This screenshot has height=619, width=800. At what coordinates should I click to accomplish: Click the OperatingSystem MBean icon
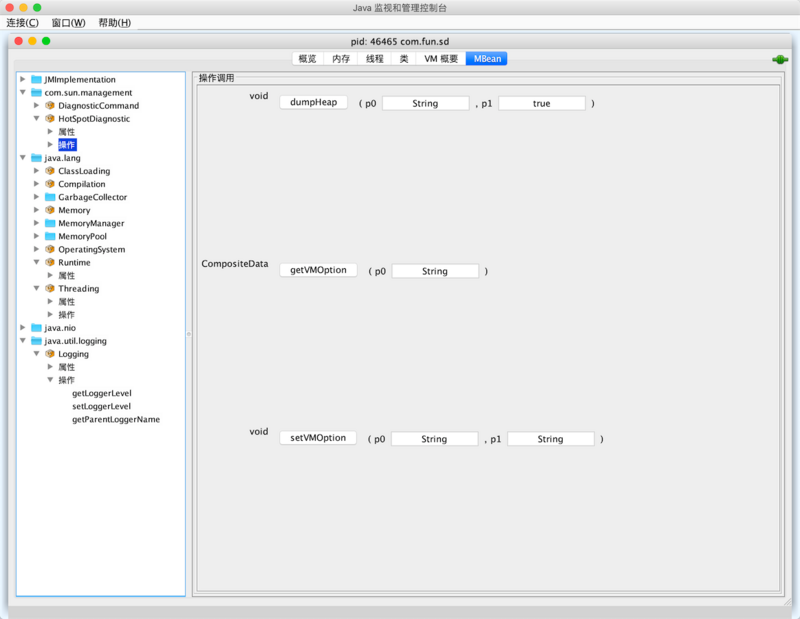click(50, 249)
